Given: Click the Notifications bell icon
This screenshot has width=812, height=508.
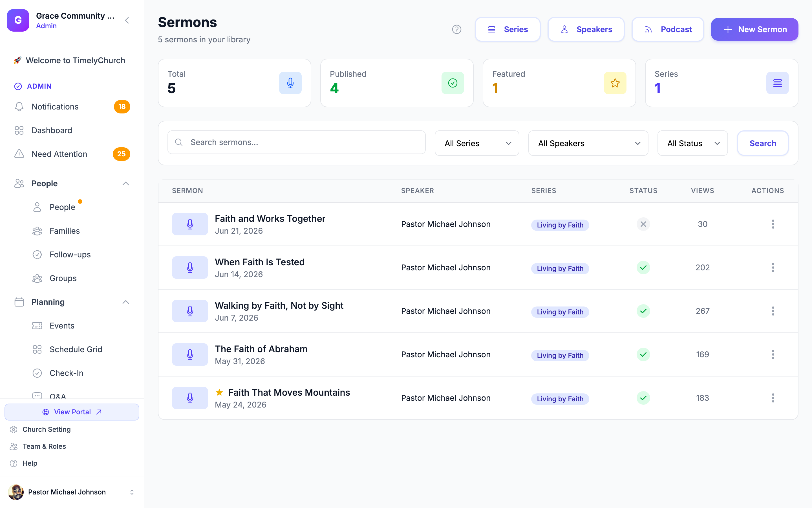Looking at the screenshot, I should (x=19, y=107).
